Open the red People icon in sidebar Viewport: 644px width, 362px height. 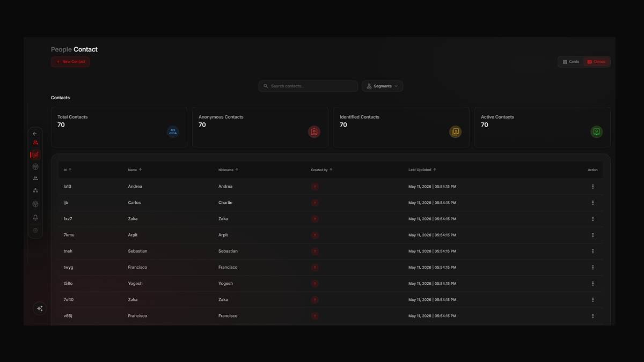(x=35, y=143)
